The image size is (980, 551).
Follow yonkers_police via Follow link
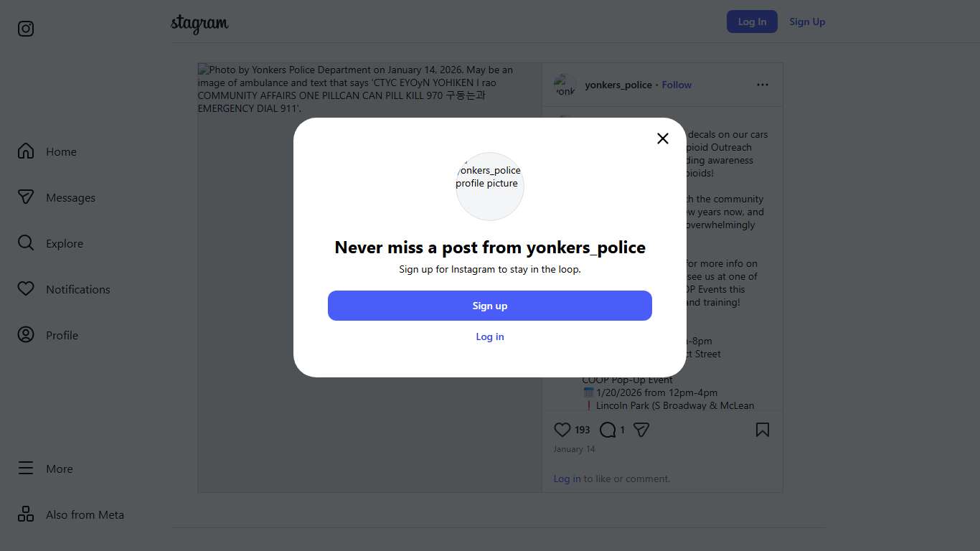676,85
